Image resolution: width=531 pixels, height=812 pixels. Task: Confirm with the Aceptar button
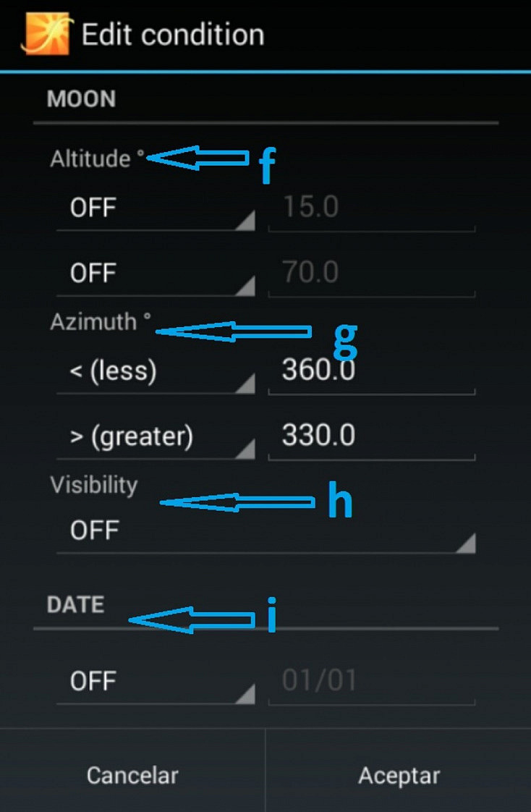399,775
